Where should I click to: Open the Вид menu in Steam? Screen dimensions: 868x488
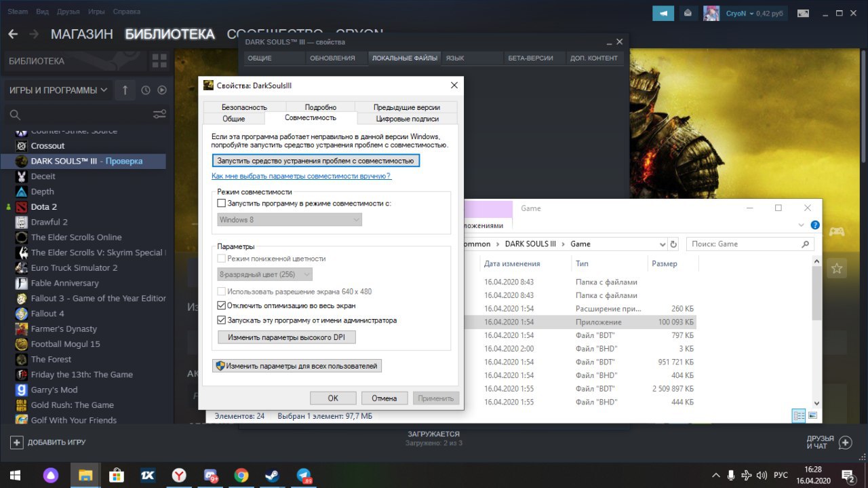(x=42, y=12)
